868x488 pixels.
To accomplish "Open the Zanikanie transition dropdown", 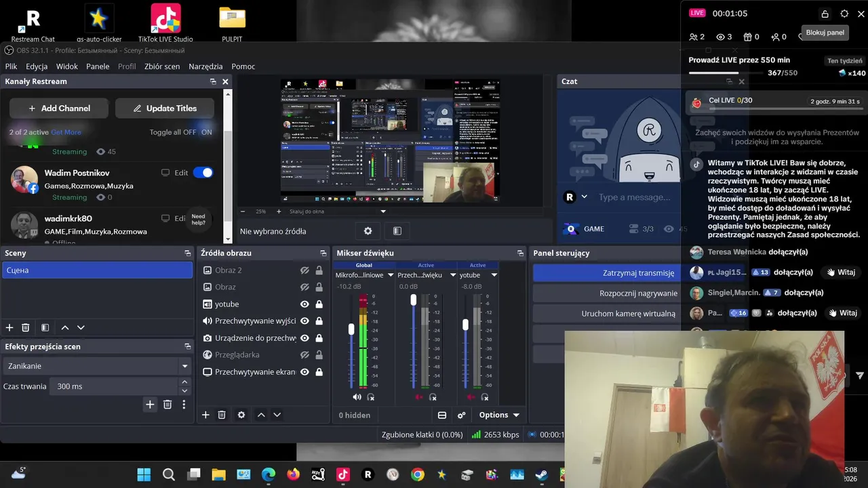I will click(x=184, y=366).
